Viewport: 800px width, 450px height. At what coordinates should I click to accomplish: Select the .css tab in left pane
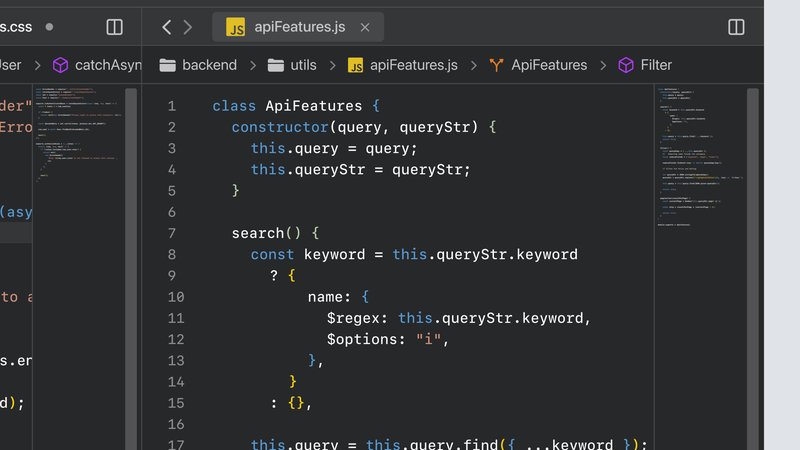click(18, 27)
